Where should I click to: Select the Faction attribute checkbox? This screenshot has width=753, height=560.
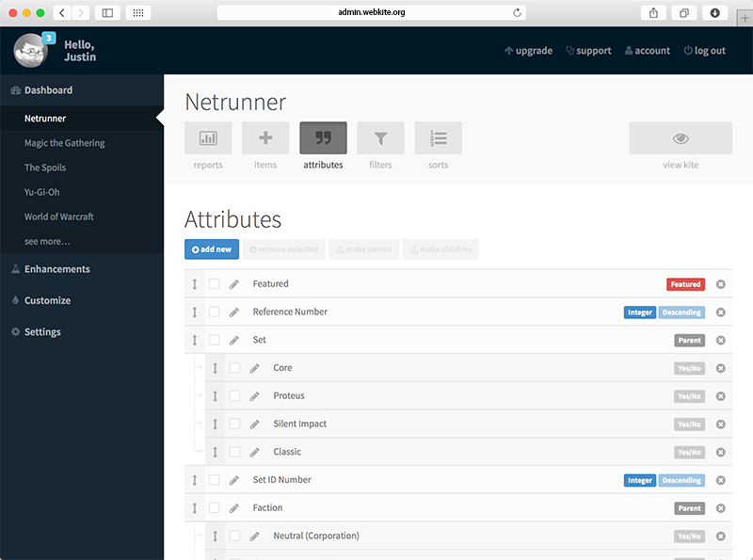[214, 508]
